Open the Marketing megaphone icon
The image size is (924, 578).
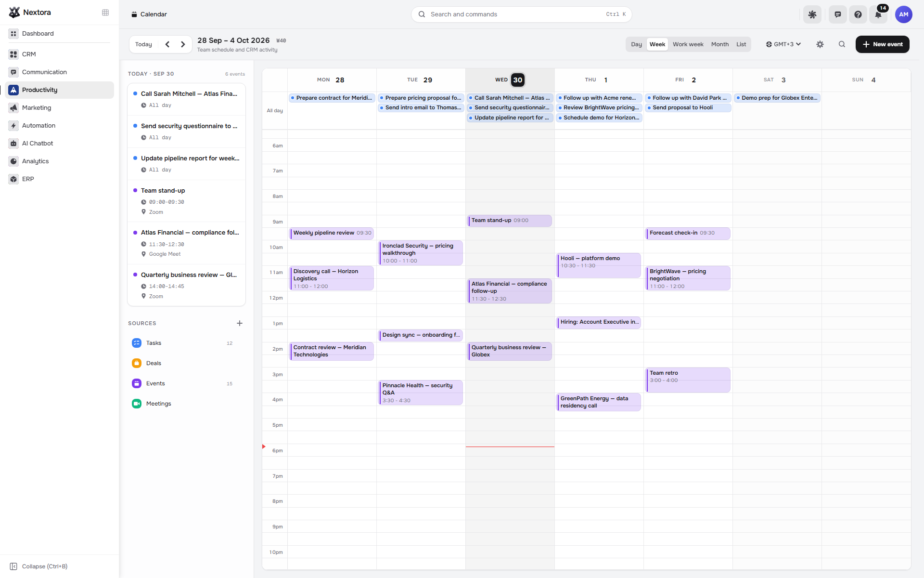pos(13,108)
